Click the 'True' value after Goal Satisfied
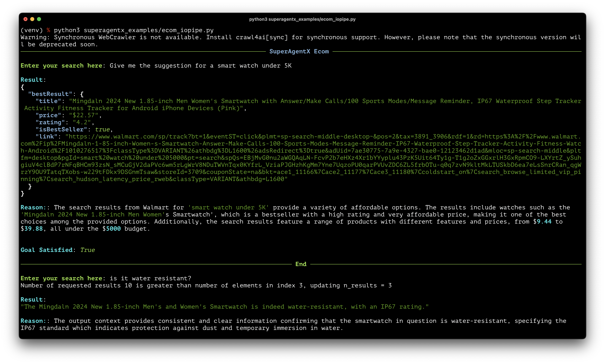Screen dimensions: 605x364 click(88, 250)
